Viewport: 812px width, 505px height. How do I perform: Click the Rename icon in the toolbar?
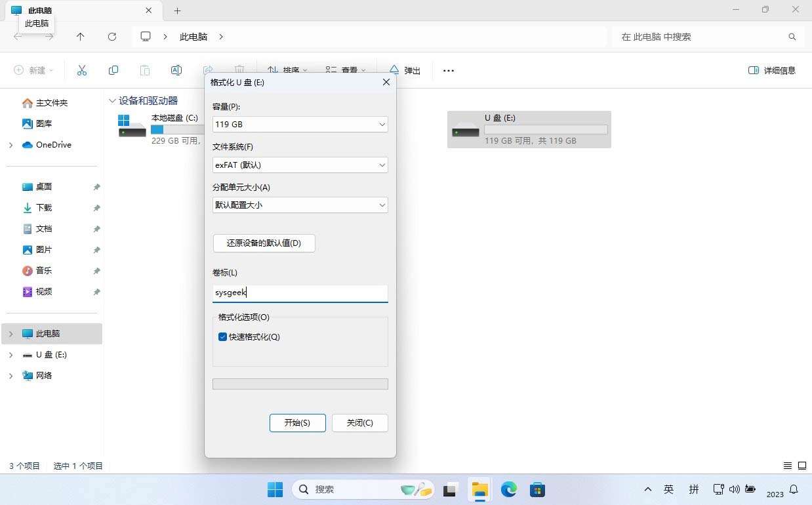(176, 70)
